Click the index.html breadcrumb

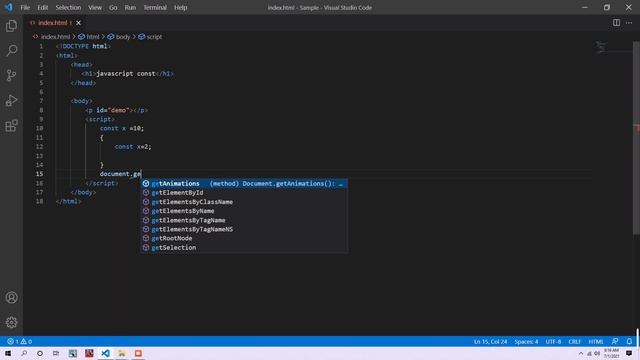[x=52, y=37]
